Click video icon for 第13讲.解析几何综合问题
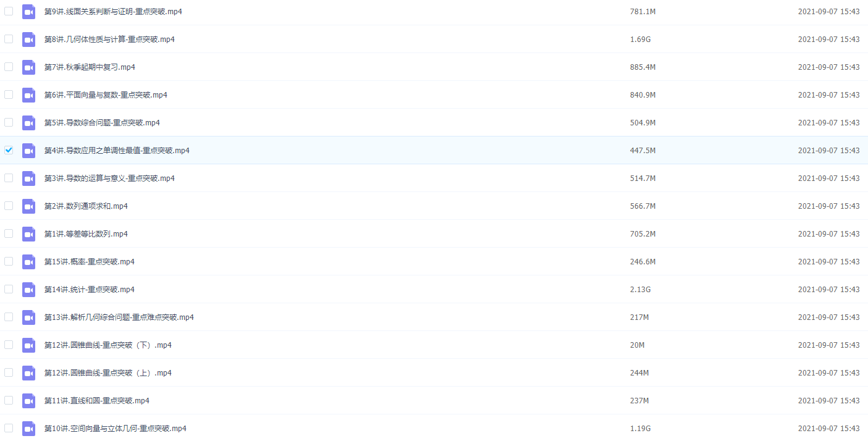The image size is (868, 441). tap(28, 317)
